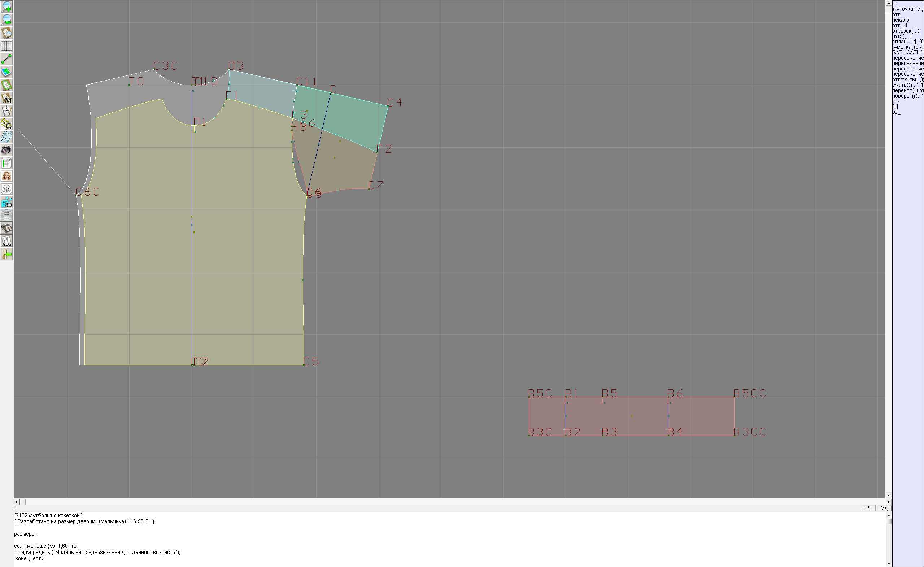Toggle the grid display icon
Image resolution: width=924 pixels, height=567 pixels.
(6, 46)
